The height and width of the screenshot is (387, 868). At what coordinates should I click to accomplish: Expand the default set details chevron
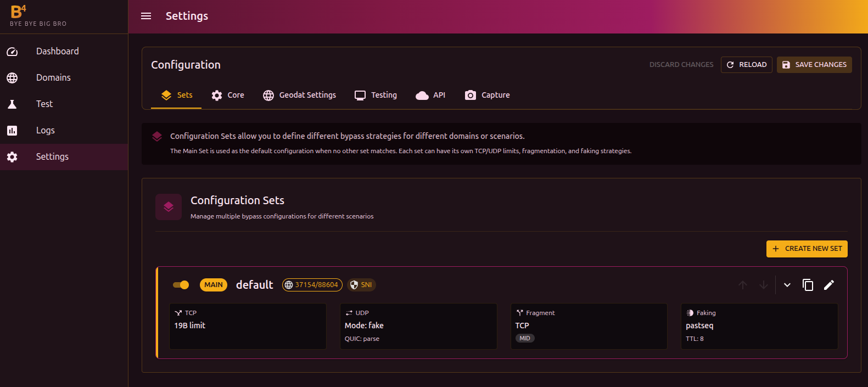(787, 285)
